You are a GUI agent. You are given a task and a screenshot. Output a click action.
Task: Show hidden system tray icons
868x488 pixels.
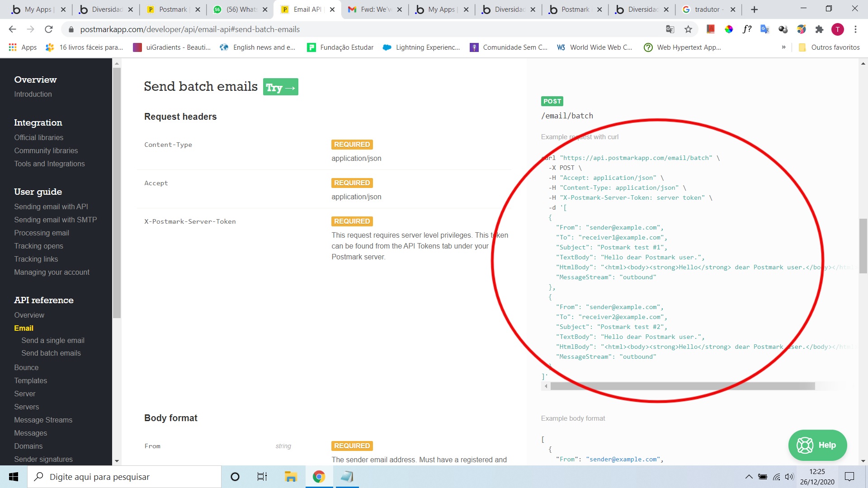pos(749,477)
